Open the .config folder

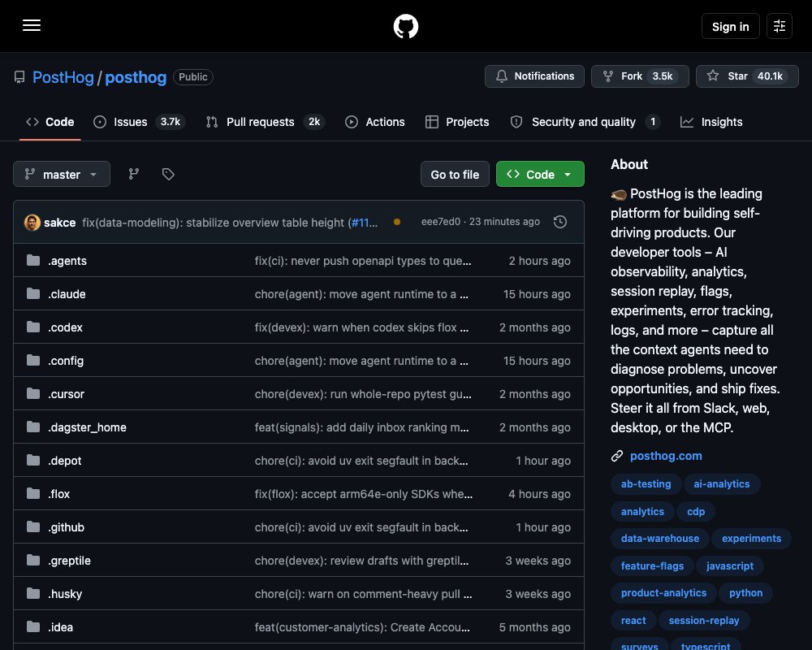pos(66,361)
